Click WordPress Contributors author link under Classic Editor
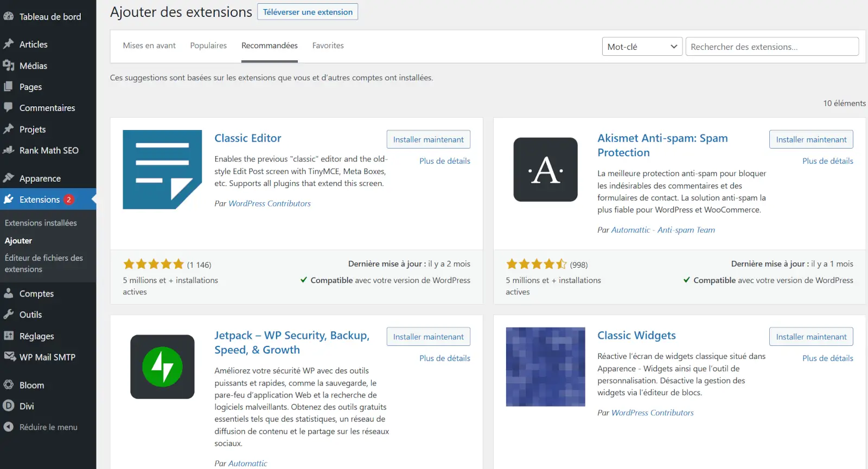The height and width of the screenshot is (469, 868). [270, 203]
